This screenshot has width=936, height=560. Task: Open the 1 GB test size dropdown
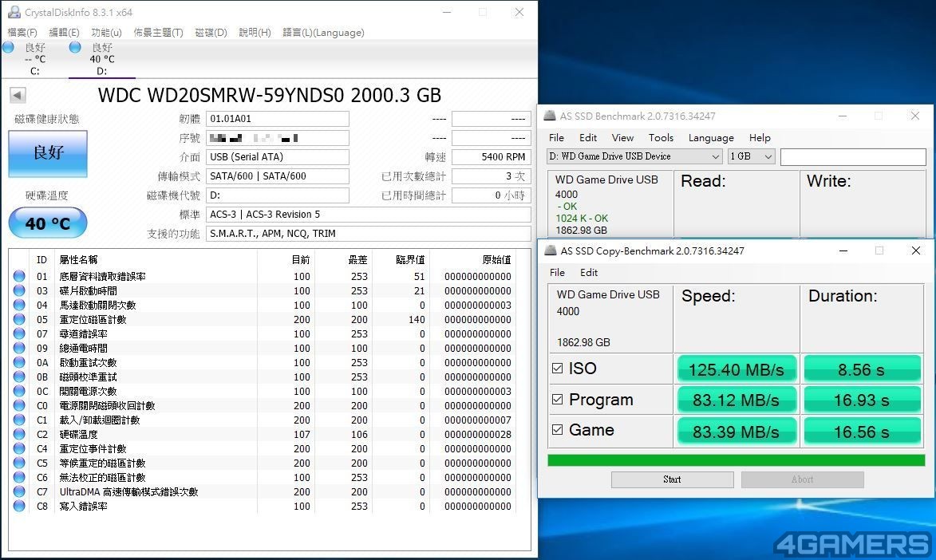pyautogui.click(x=751, y=156)
